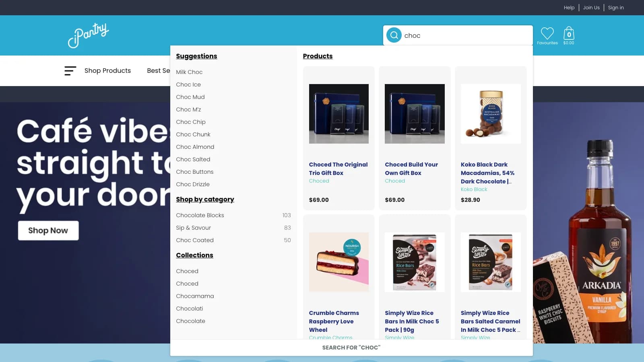Select Choc Ice suggestion

[188, 84]
